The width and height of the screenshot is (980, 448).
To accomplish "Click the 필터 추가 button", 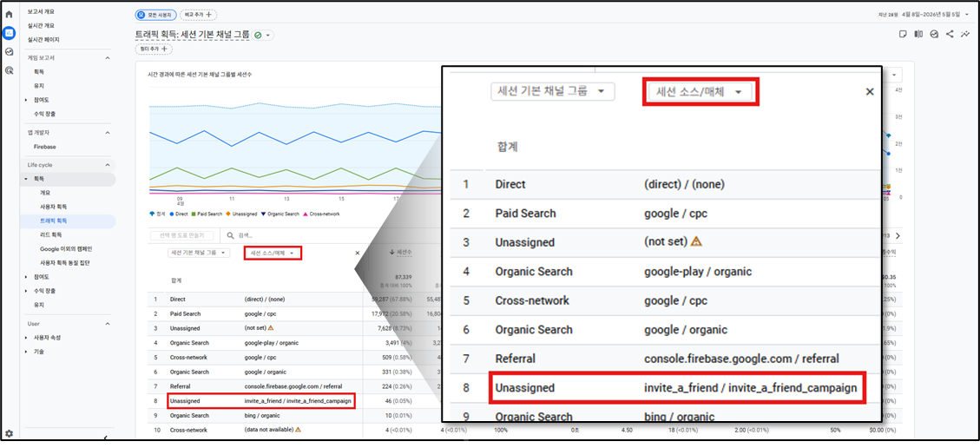I will [153, 49].
